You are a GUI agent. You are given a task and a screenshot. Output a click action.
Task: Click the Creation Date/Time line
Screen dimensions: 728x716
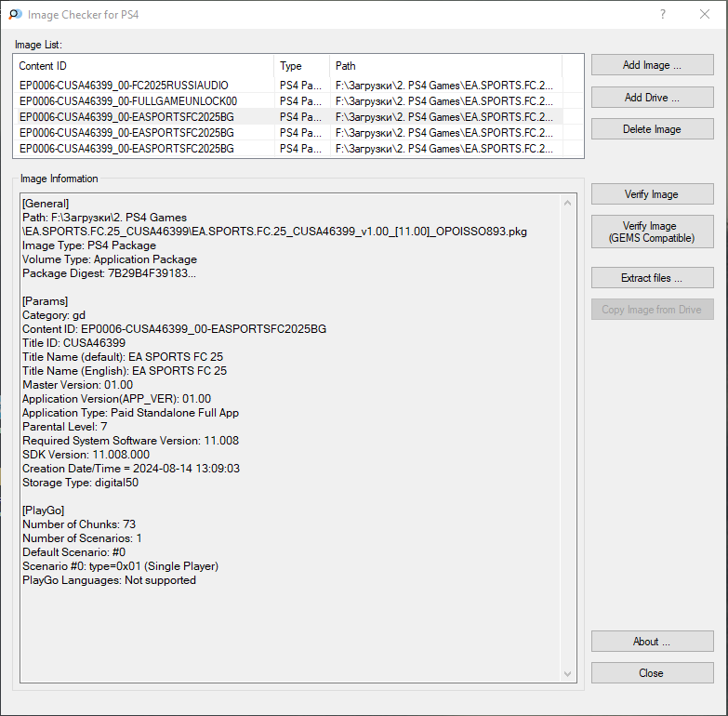[131, 469]
